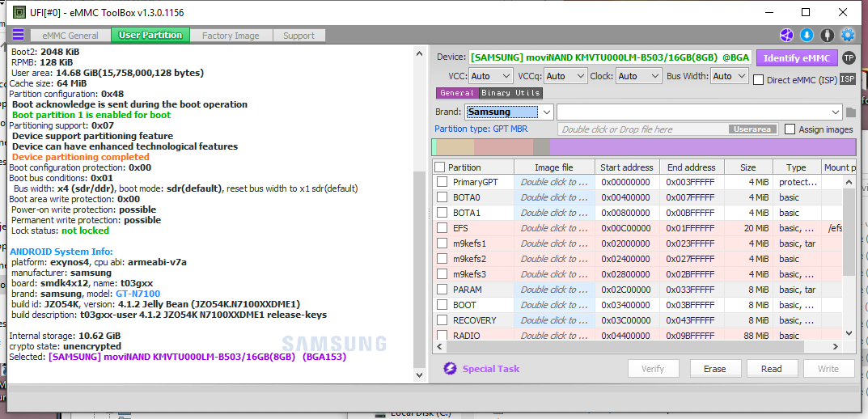Tick the Assign images checkbox

click(x=790, y=129)
